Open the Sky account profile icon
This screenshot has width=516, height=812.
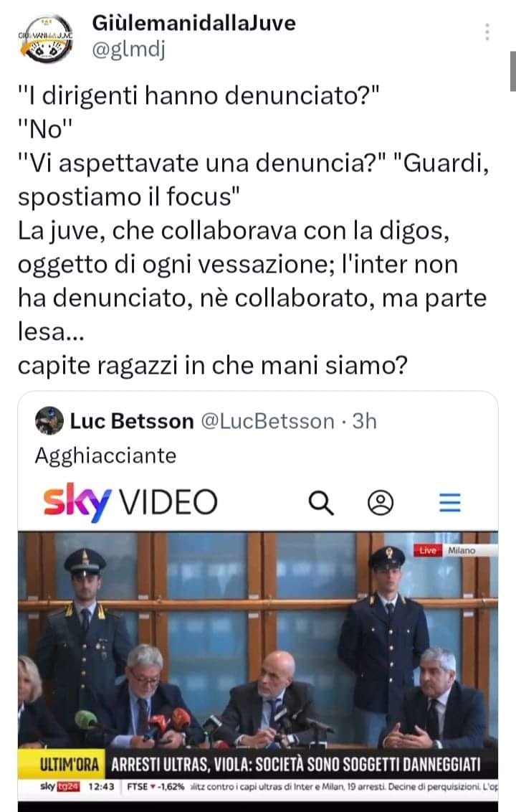pyautogui.click(x=381, y=502)
